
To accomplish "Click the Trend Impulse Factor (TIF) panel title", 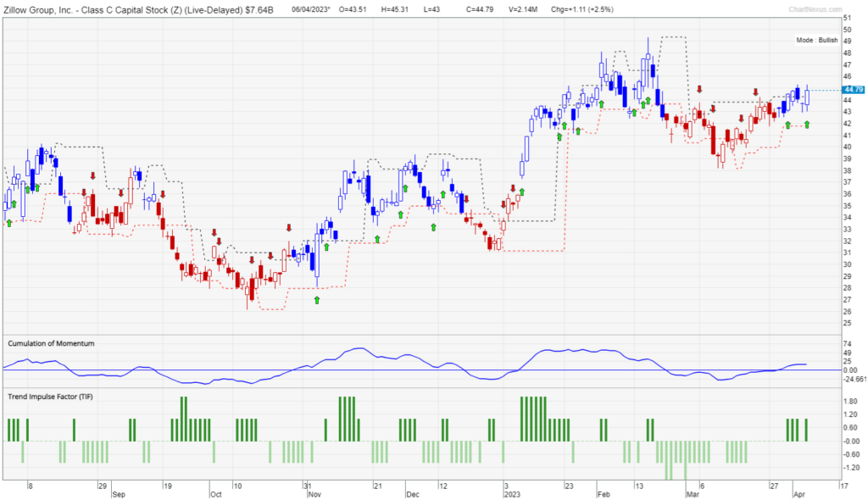I will 50,397.
